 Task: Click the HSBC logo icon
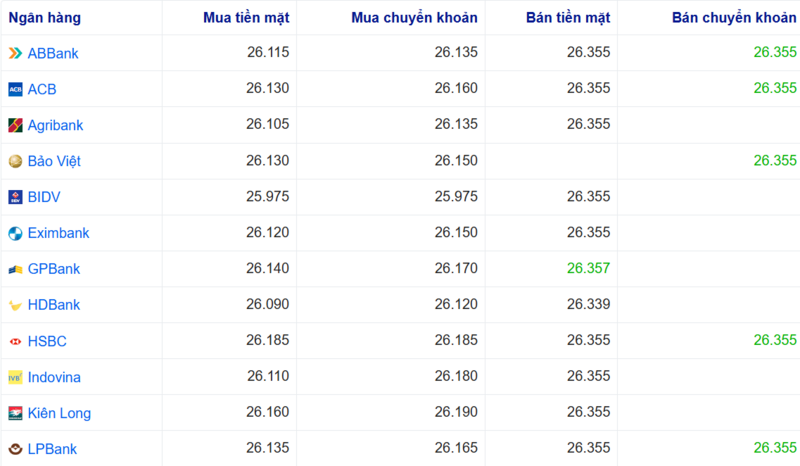point(15,341)
